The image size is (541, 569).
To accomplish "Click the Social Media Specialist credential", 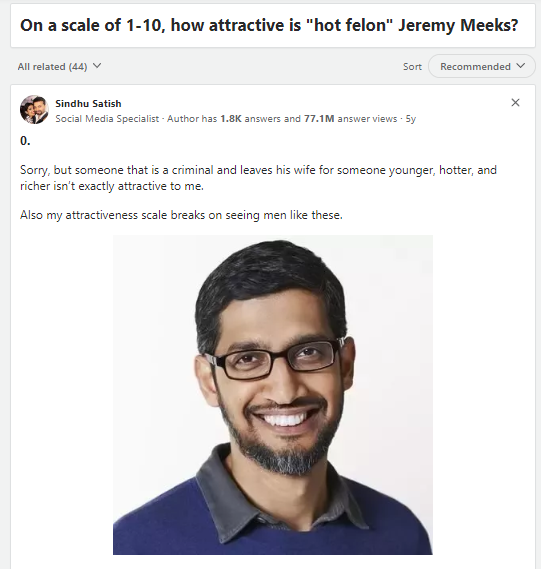I will [x=107, y=119].
